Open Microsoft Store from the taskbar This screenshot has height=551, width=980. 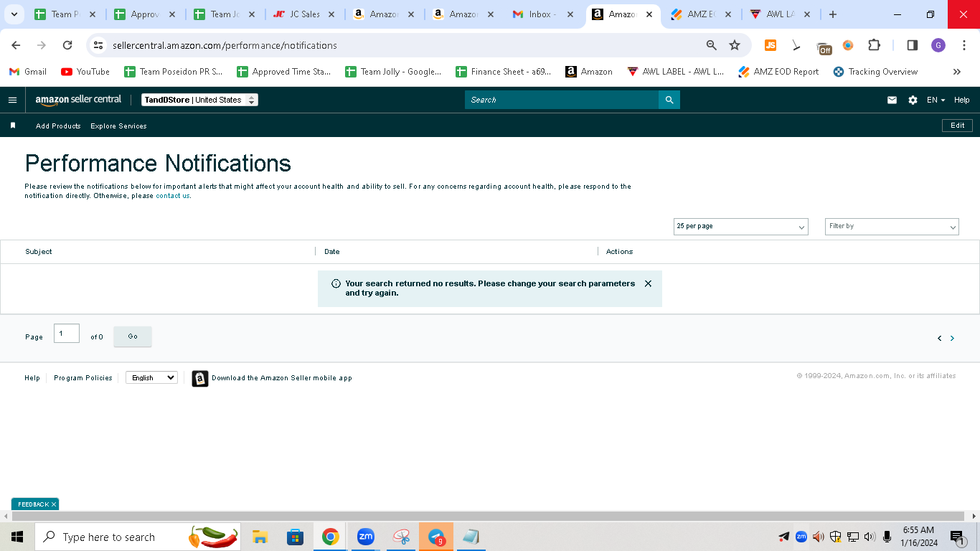295,537
